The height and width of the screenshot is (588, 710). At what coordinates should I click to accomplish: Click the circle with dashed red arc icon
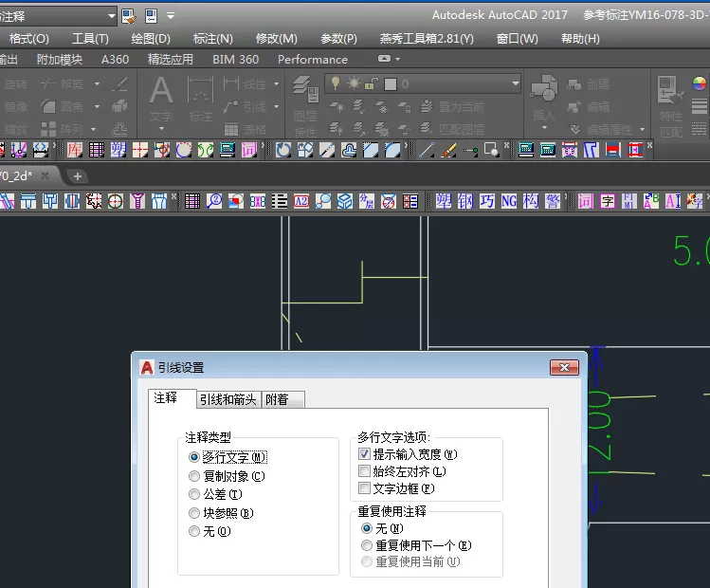[184, 150]
